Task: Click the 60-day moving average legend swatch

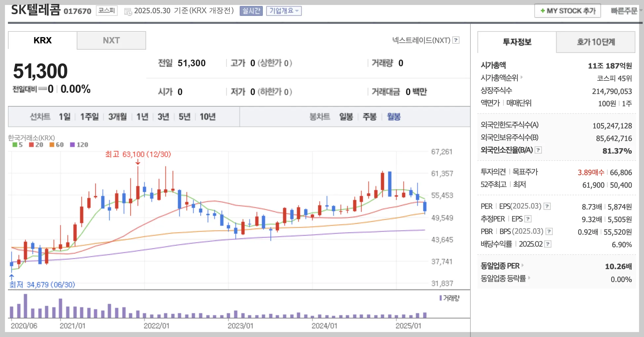Action: point(52,145)
